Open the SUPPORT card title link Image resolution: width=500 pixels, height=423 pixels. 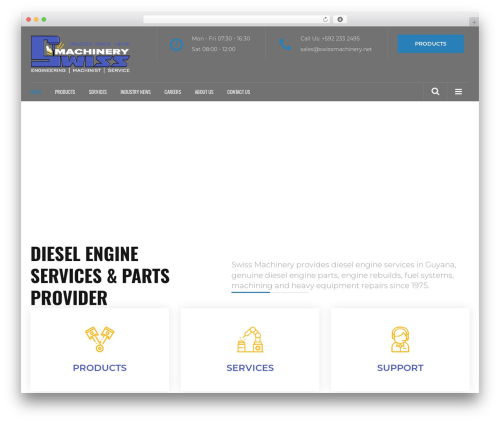click(400, 368)
